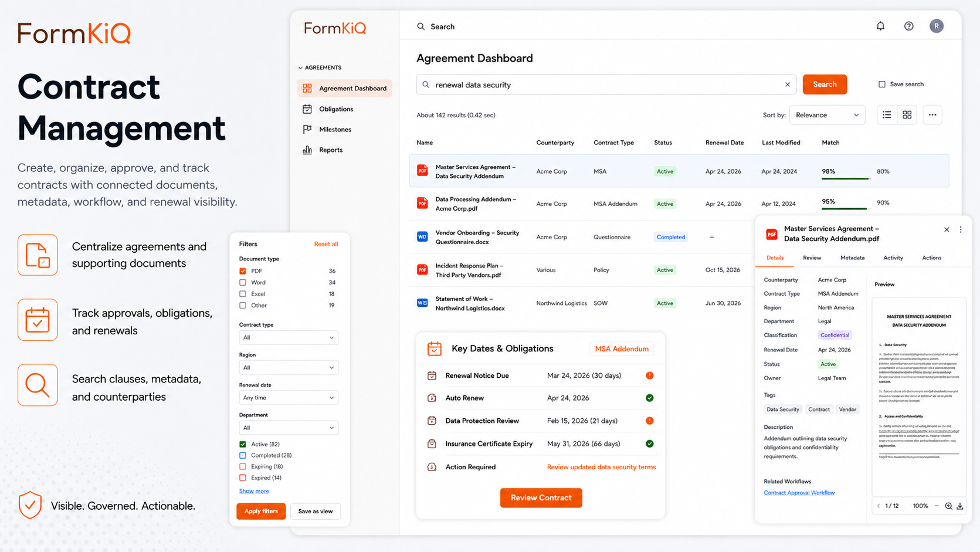Check the Completed (28) status filter
The height and width of the screenshot is (552, 980).
coord(243,455)
